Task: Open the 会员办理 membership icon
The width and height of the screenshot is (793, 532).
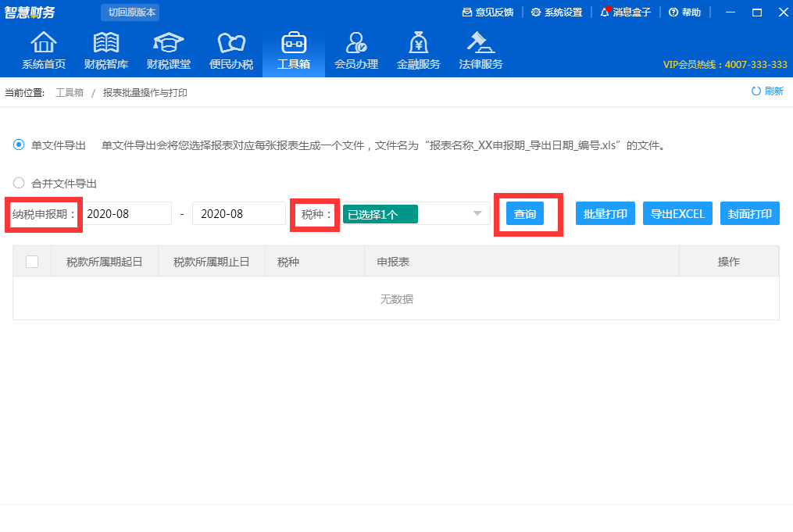Action: coord(355,48)
